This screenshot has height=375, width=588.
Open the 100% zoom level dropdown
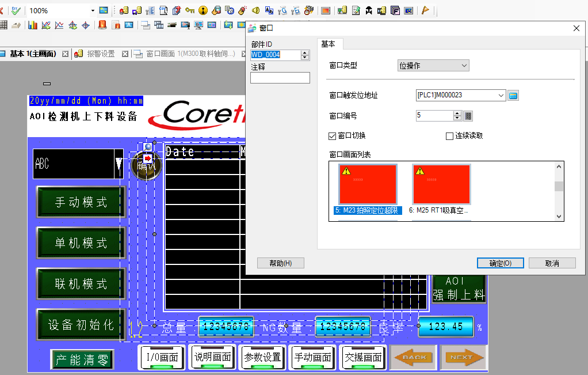click(92, 10)
